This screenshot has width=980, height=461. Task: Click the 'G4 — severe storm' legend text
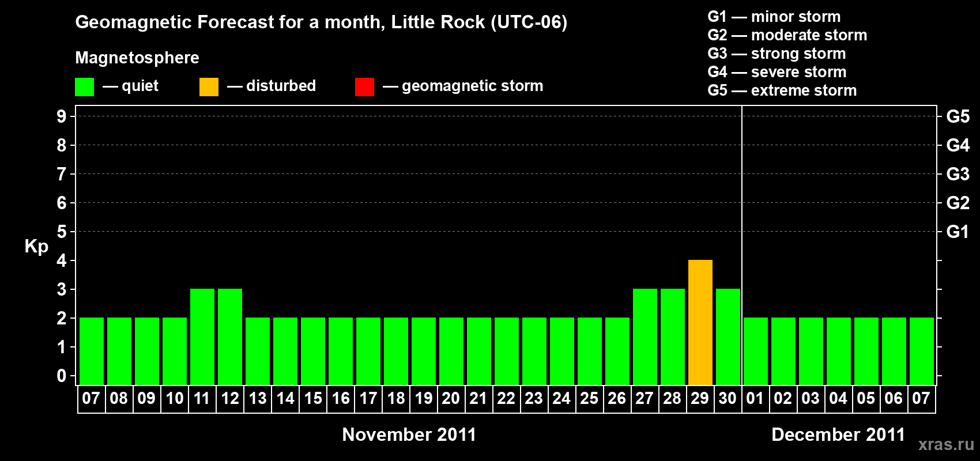777,72
